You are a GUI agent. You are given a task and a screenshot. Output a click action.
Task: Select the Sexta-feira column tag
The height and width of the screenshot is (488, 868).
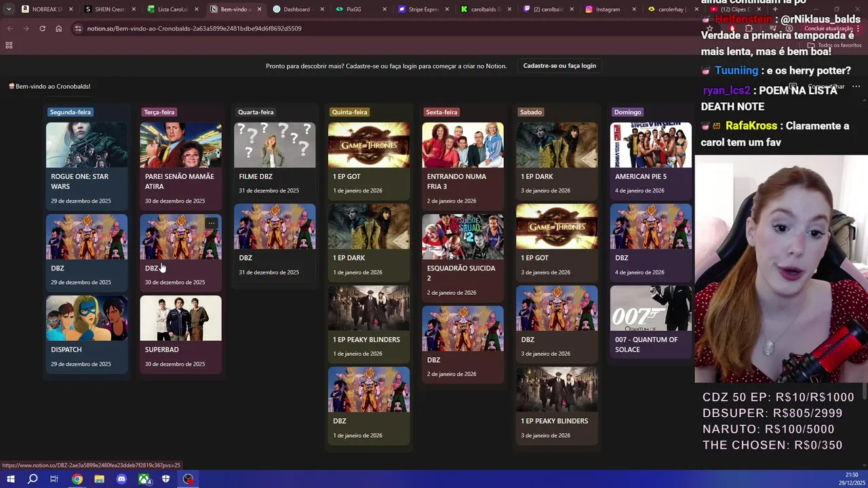coord(441,112)
